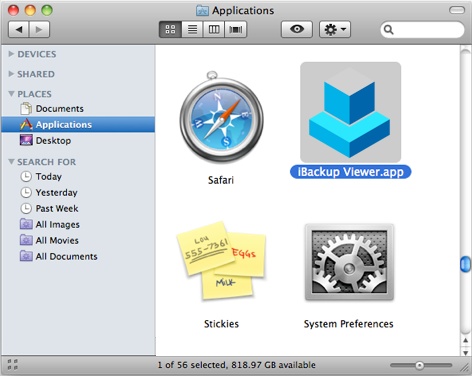The image size is (472, 376).
Task: Select the Safari compass icon
Action: pyautogui.click(x=221, y=117)
